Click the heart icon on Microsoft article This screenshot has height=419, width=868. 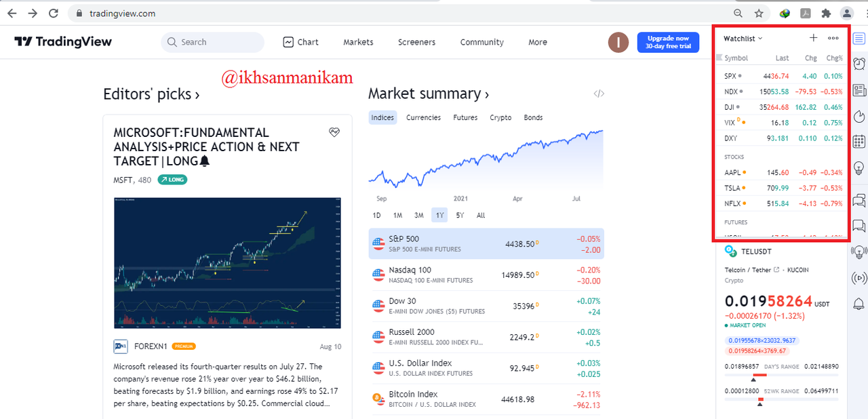(x=334, y=132)
